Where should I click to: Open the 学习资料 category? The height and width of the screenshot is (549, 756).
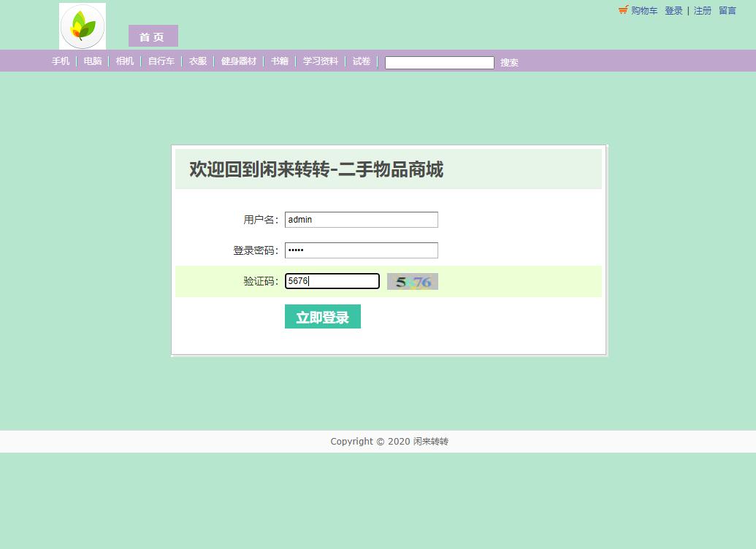coord(320,61)
